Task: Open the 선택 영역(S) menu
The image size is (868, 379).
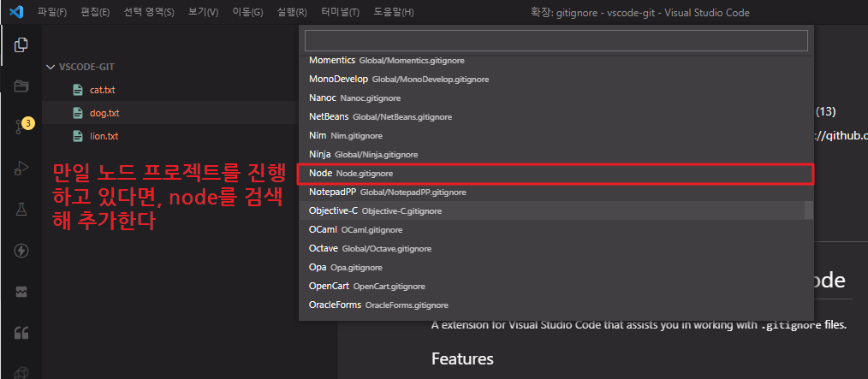Action: tap(149, 12)
